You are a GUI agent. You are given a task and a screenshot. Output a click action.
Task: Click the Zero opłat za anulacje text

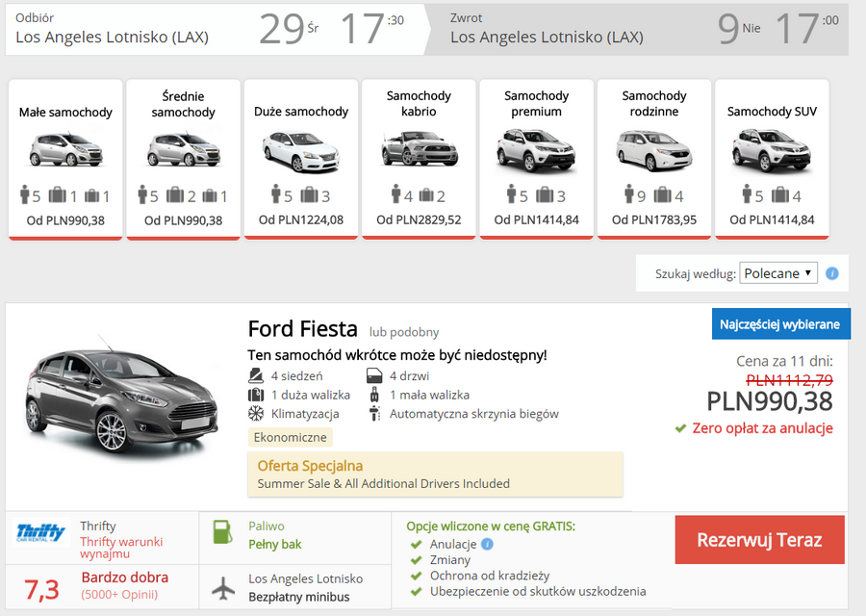[762, 428]
